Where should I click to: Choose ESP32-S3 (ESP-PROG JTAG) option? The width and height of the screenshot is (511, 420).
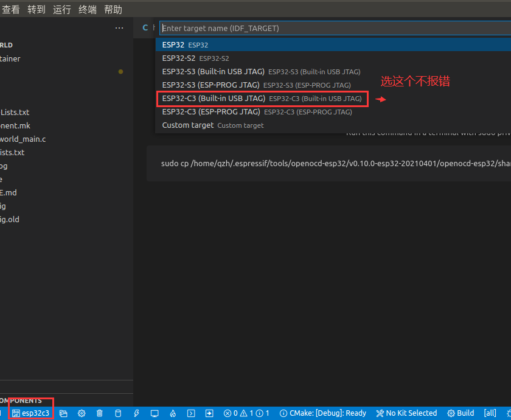[333, 85]
